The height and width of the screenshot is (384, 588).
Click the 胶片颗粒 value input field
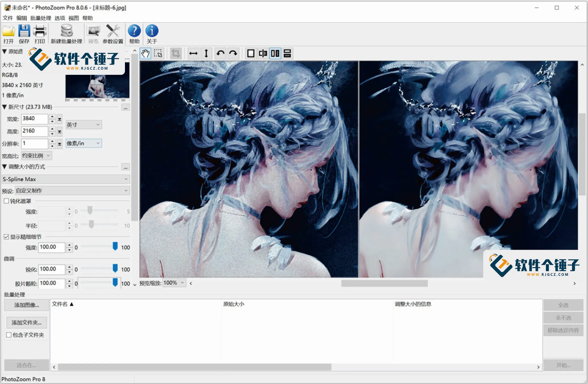tap(52, 283)
